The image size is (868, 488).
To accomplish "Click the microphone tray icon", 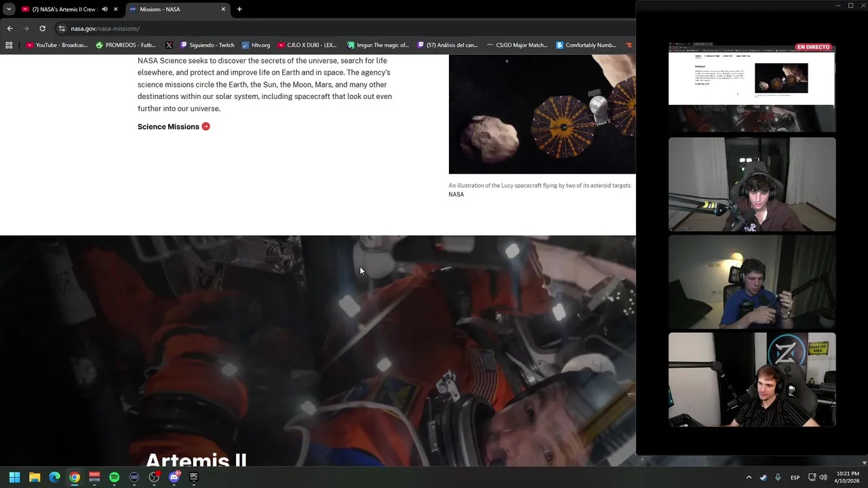I will (778, 477).
